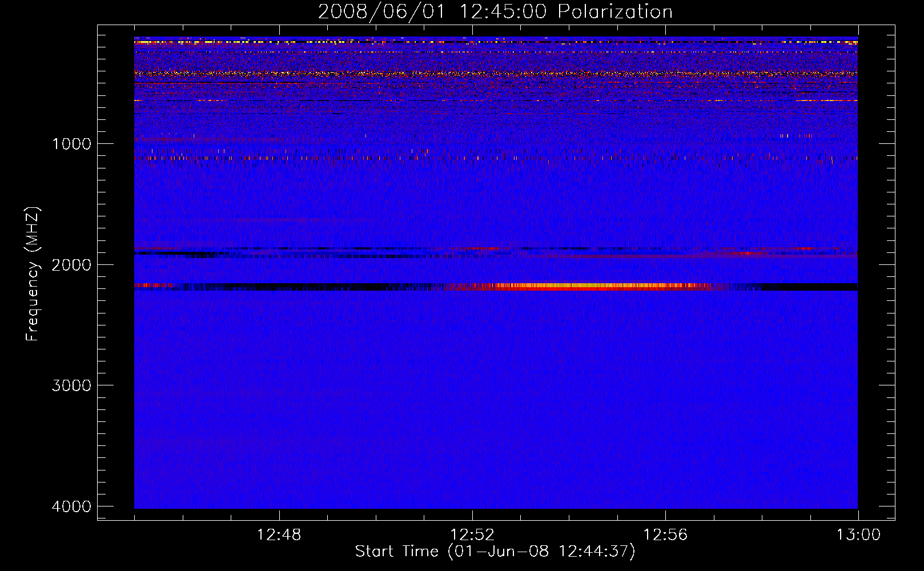Click the "3000" frequency tick label
The height and width of the screenshot is (571, 924).
coord(71,385)
